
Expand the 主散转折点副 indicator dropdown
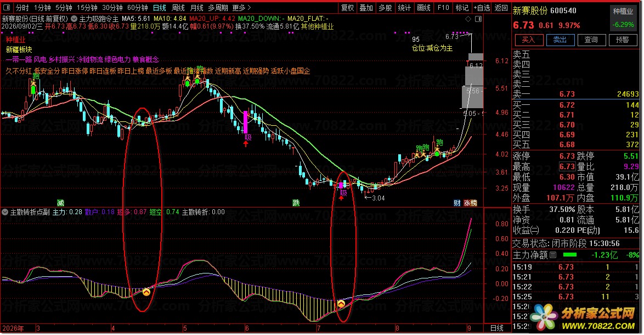5,212
